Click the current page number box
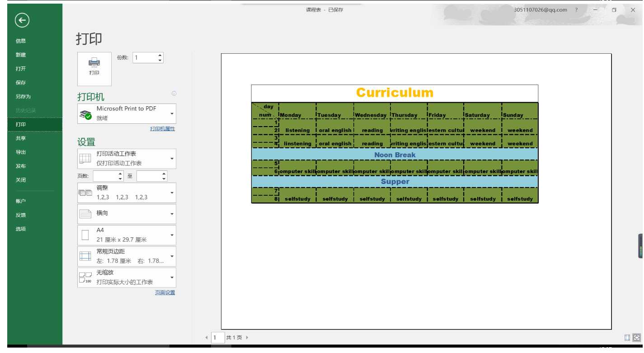Screen dimensions: 644x353 click(218, 338)
